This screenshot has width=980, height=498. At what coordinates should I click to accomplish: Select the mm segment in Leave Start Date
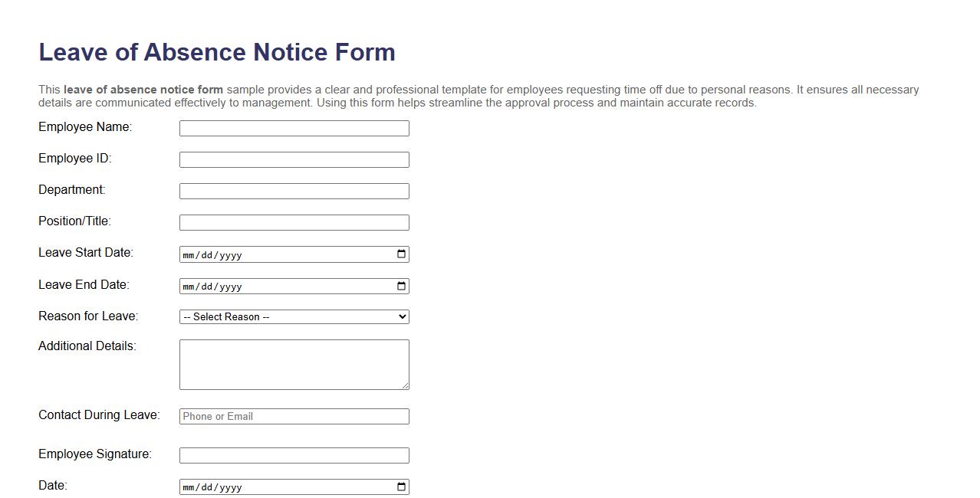point(188,254)
